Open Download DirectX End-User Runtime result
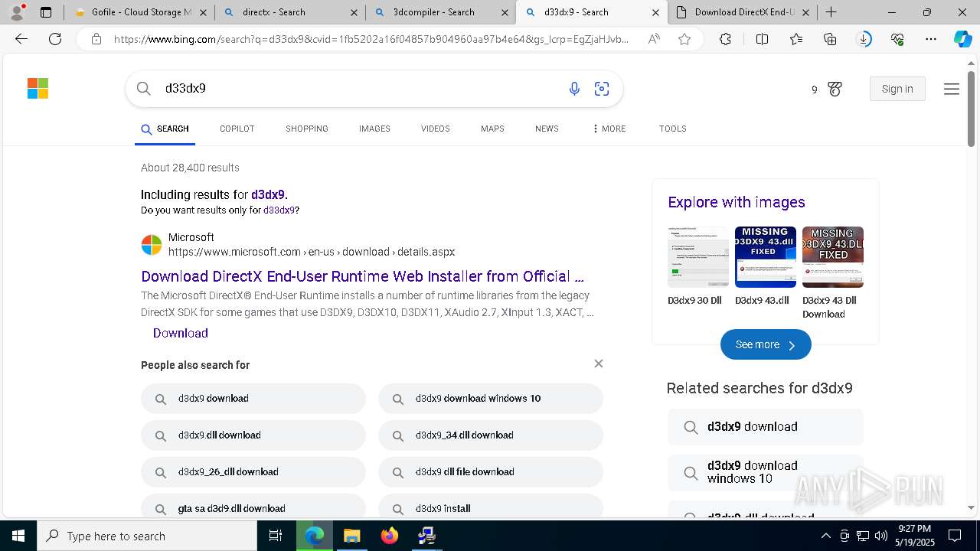 (x=362, y=276)
